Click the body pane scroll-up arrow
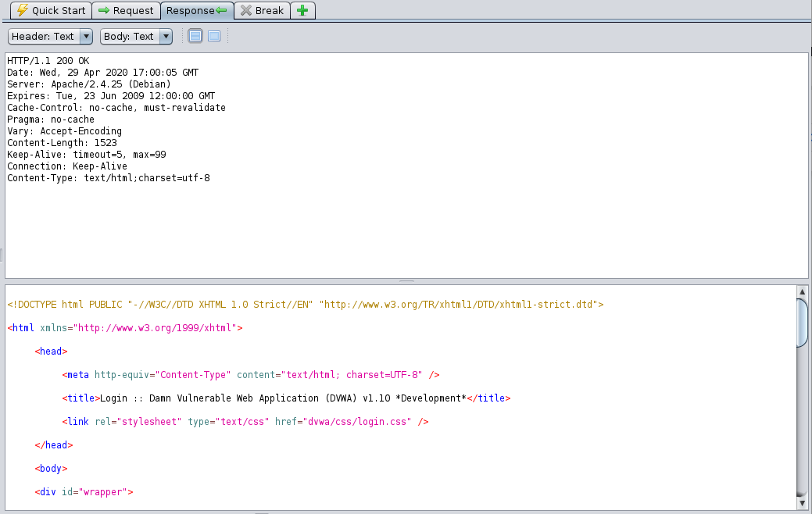 (802, 292)
